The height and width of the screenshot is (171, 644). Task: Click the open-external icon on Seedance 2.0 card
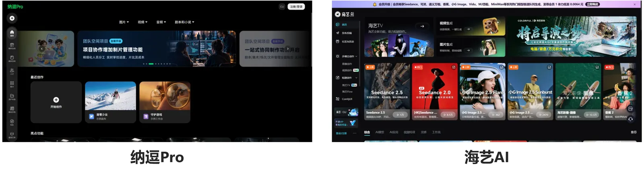point(454,67)
